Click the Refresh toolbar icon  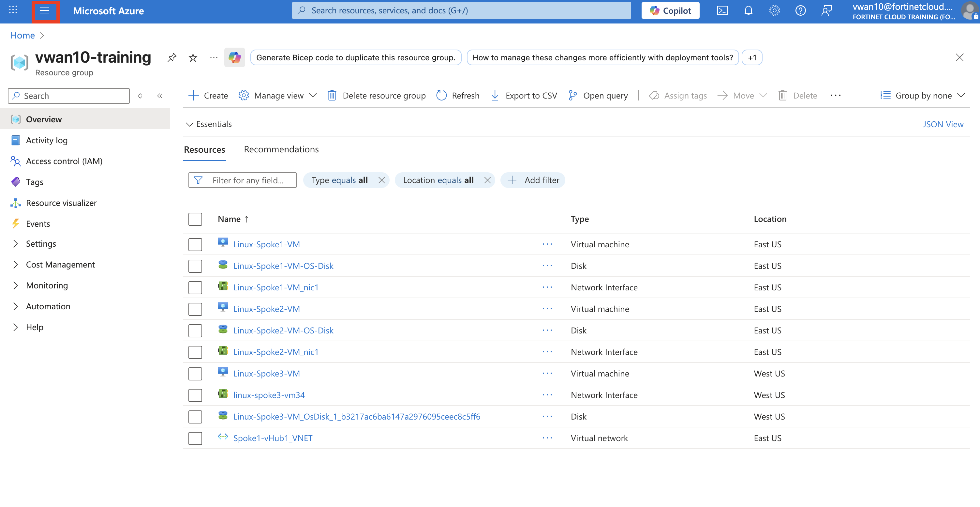(x=441, y=96)
